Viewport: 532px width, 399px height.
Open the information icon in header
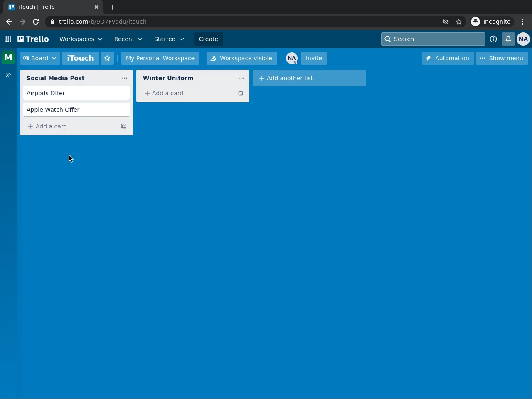[493, 39]
